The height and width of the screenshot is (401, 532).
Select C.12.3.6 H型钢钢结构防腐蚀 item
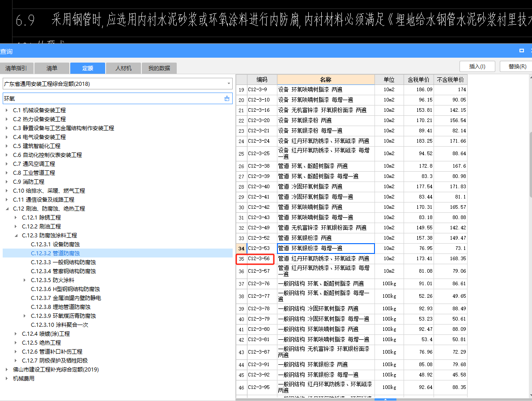click(65, 289)
